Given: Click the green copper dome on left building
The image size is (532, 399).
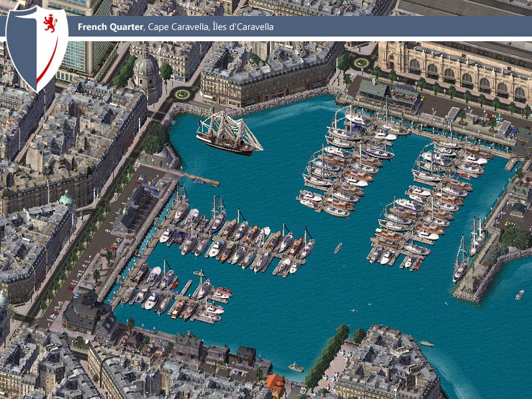Looking at the screenshot, I should (x=66, y=199).
